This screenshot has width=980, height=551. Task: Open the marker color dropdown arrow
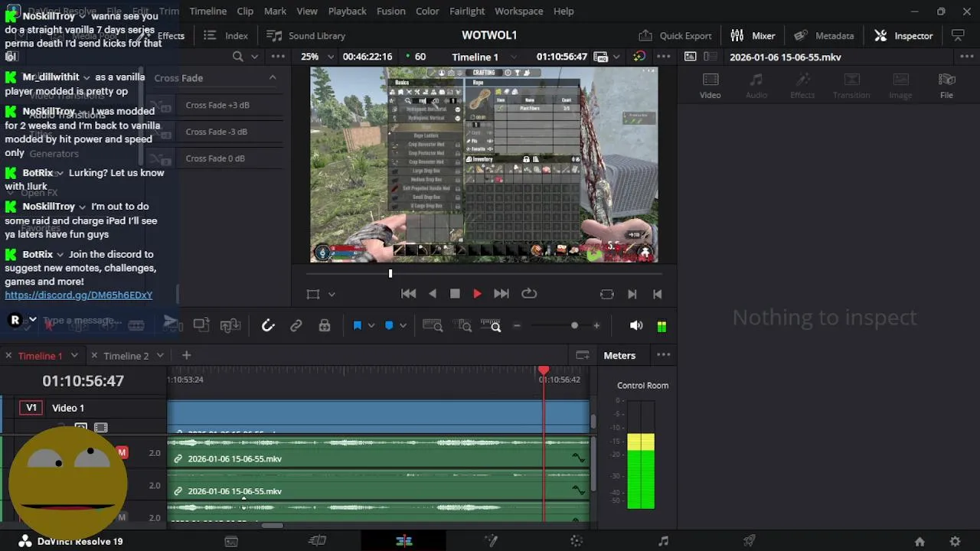[403, 326]
